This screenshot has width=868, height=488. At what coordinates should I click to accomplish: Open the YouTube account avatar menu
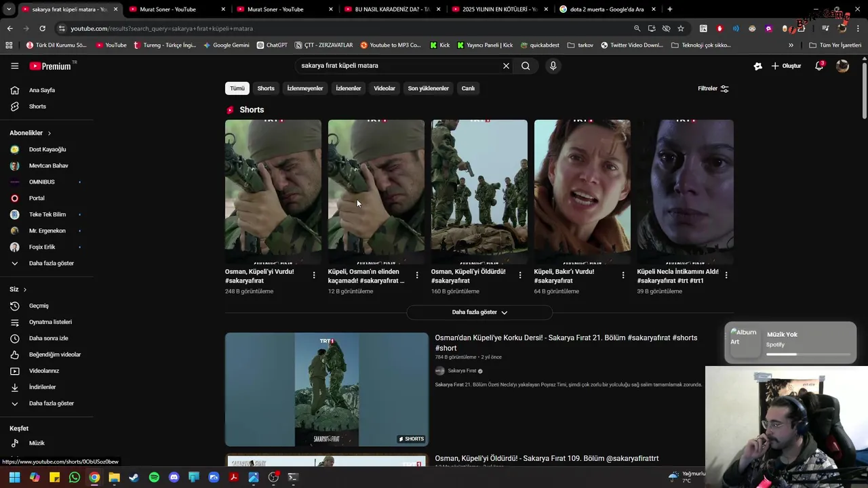tap(842, 66)
